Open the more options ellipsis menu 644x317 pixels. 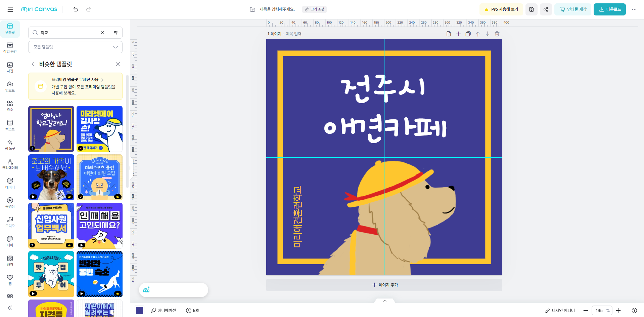pyautogui.click(x=634, y=9)
